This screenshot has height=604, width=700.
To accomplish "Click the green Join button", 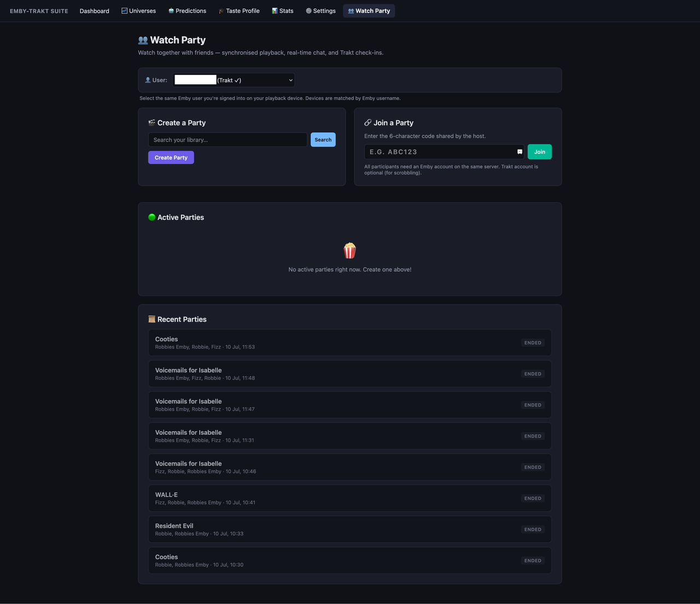I will (539, 152).
